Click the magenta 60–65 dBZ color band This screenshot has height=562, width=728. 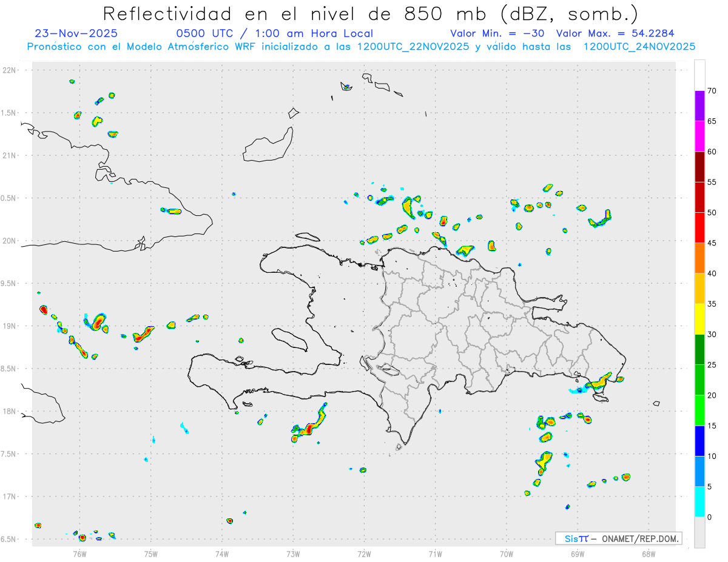coord(699,136)
